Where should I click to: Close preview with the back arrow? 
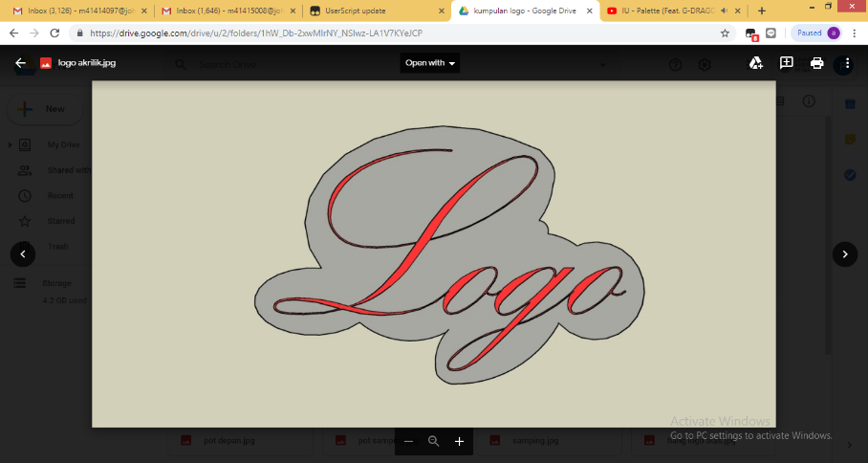click(x=20, y=63)
